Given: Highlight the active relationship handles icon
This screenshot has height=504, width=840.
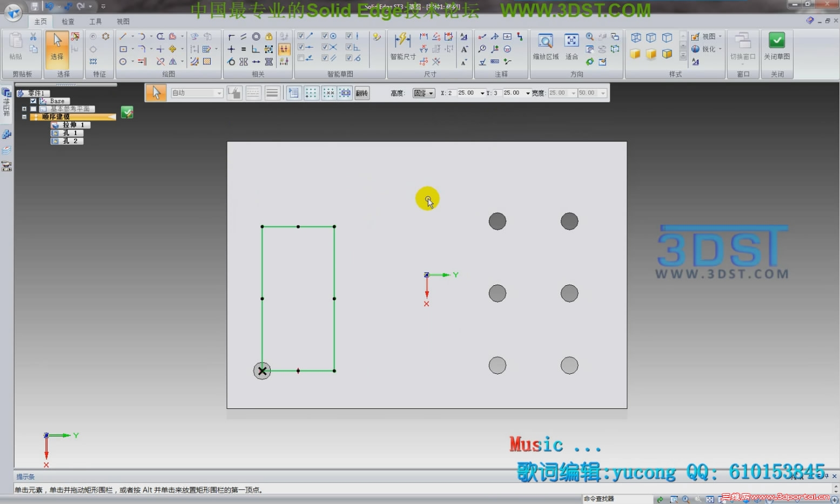Looking at the screenshot, I should (x=284, y=49).
